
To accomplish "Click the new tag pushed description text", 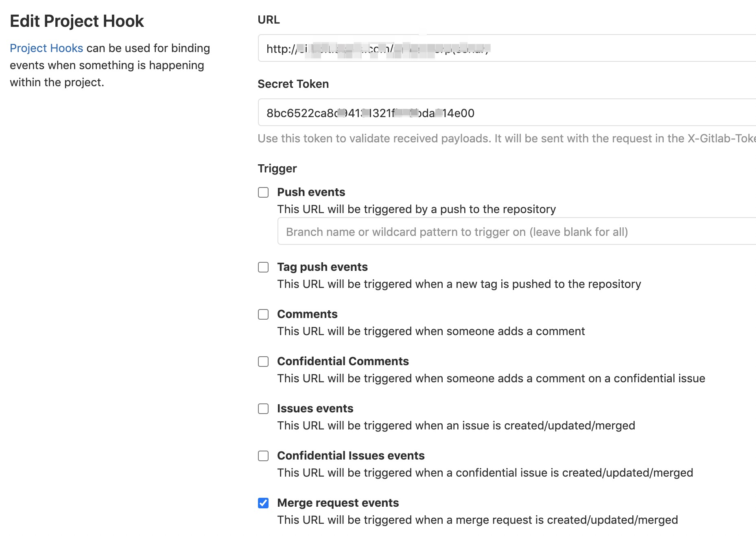I will pyautogui.click(x=459, y=284).
